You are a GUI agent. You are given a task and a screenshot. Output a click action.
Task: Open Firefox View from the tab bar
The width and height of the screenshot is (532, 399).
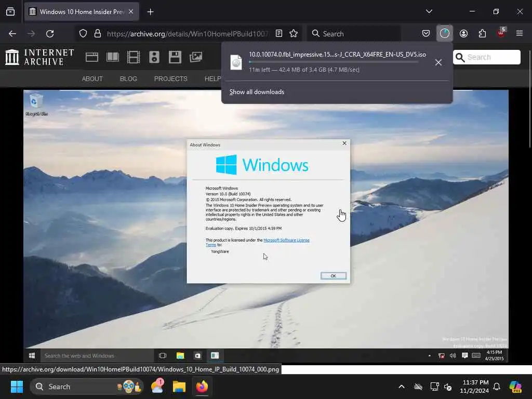point(10,11)
